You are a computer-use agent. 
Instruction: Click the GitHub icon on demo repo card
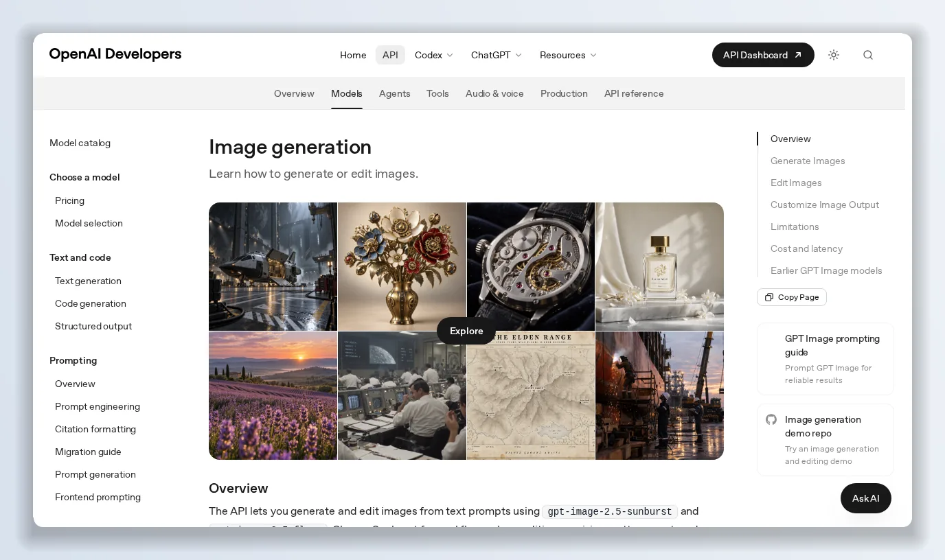coord(771,419)
